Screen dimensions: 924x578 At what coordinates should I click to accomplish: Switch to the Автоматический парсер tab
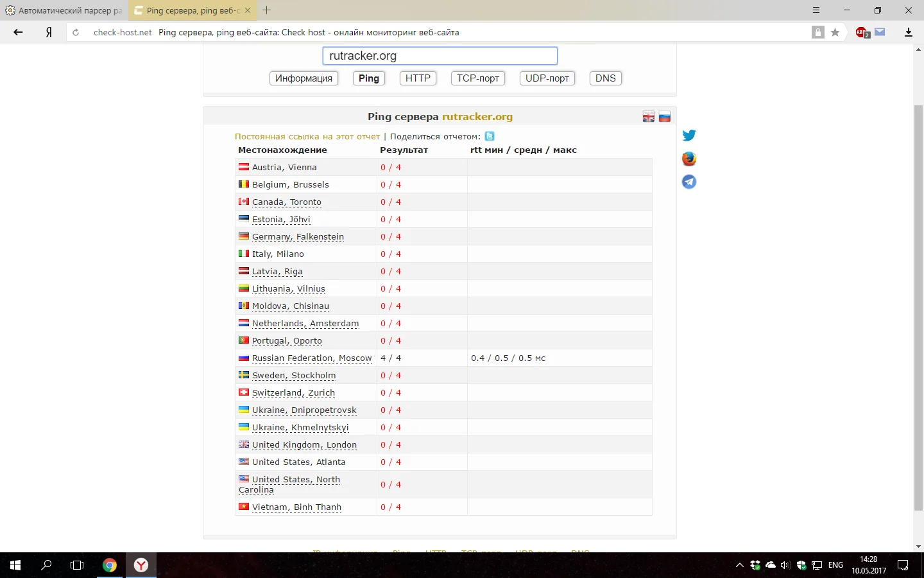[x=64, y=10]
